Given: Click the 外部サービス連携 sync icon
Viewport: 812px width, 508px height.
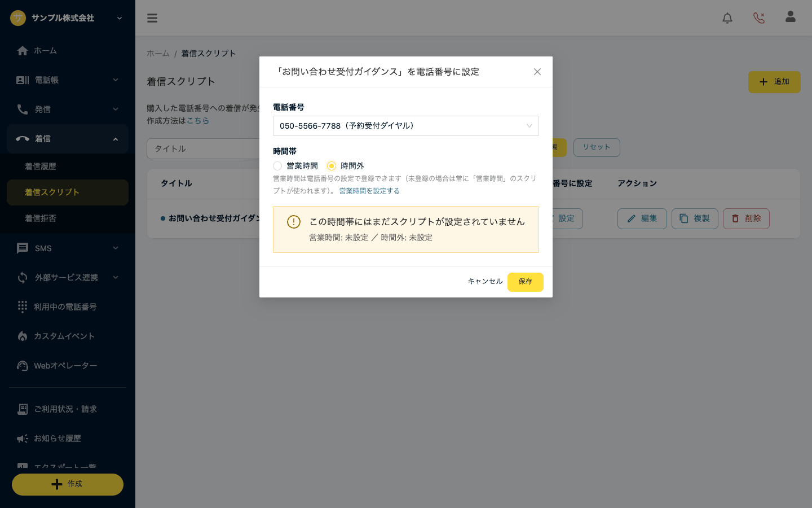Looking at the screenshot, I should coord(23,278).
